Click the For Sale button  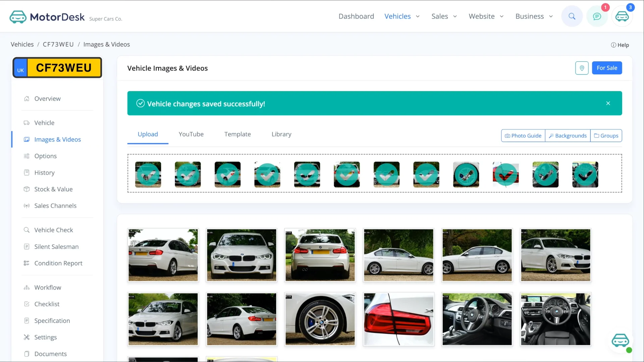[x=607, y=68]
